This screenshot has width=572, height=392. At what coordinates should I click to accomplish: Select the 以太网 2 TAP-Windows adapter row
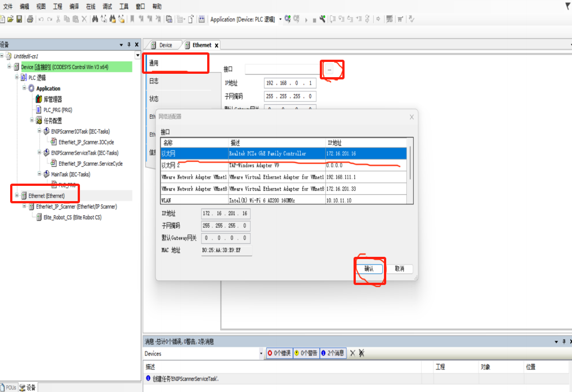tap(281, 166)
